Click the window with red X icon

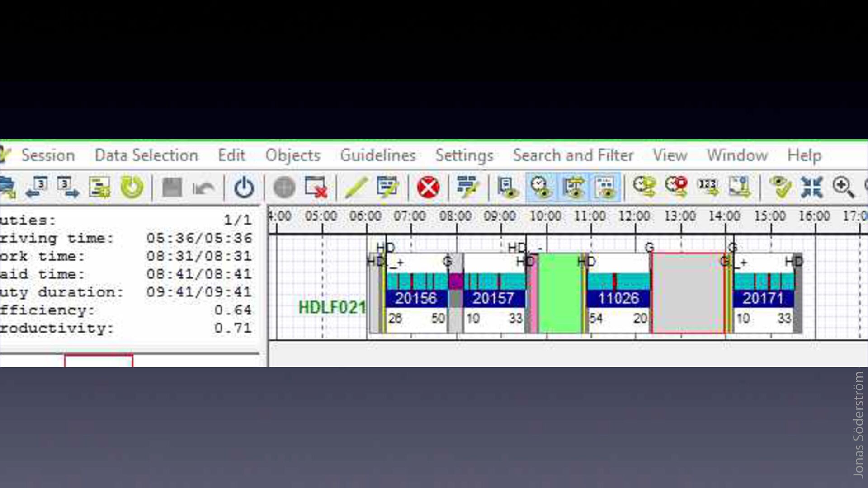316,187
